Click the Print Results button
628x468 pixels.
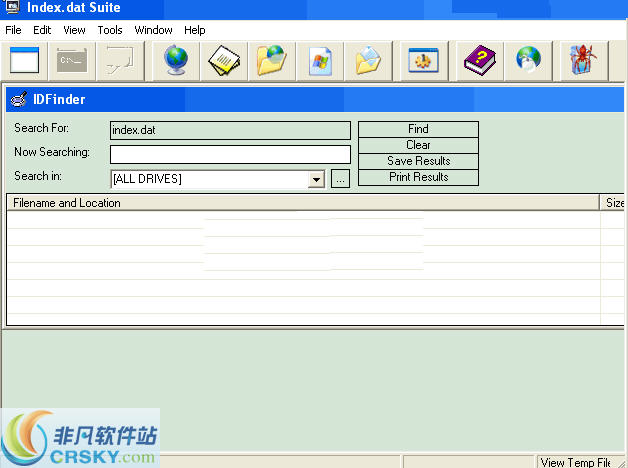click(418, 177)
